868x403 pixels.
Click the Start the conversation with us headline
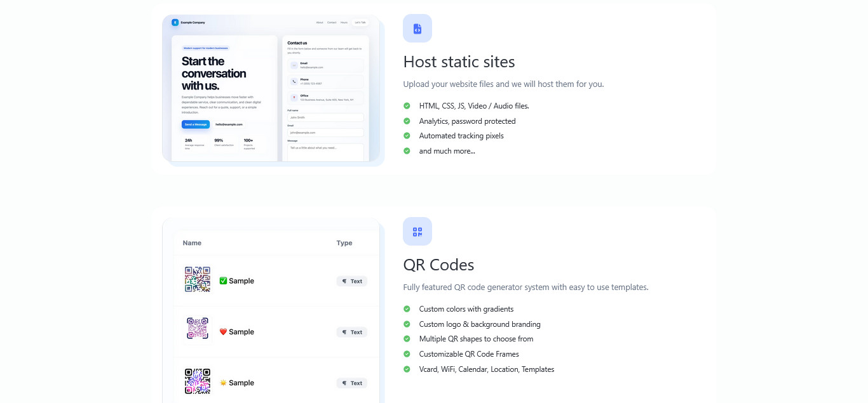coord(214,74)
